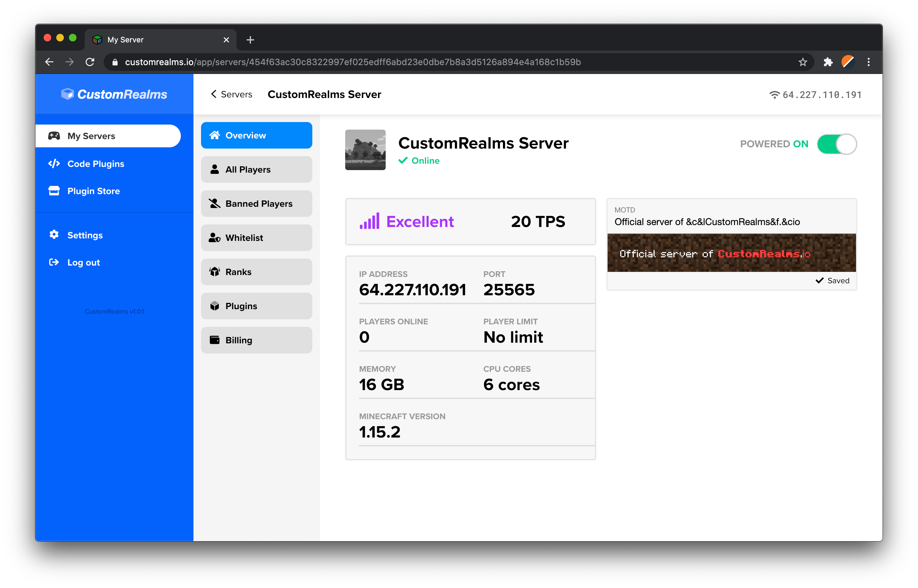Open a new browser tab
The width and height of the screenshot is (918, 588).
[x=250, y=40]
